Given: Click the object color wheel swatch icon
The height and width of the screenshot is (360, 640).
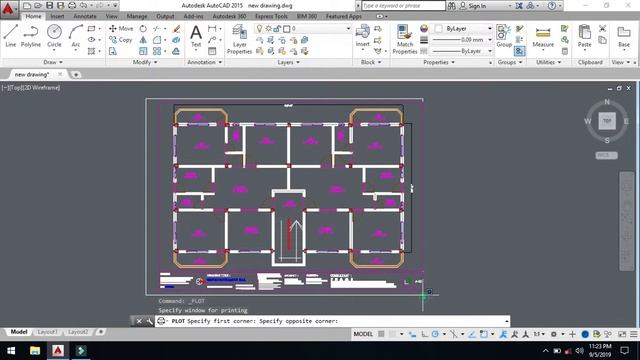Looking at the screenshot, I should click(x=424, y=29).
